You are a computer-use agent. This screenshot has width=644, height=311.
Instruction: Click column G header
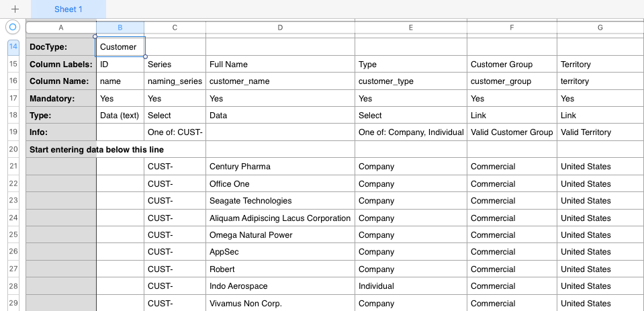tap(600, 28)
